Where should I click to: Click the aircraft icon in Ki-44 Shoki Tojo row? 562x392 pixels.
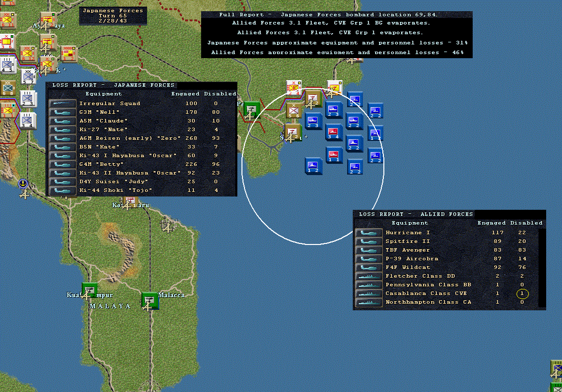[62, 190]
